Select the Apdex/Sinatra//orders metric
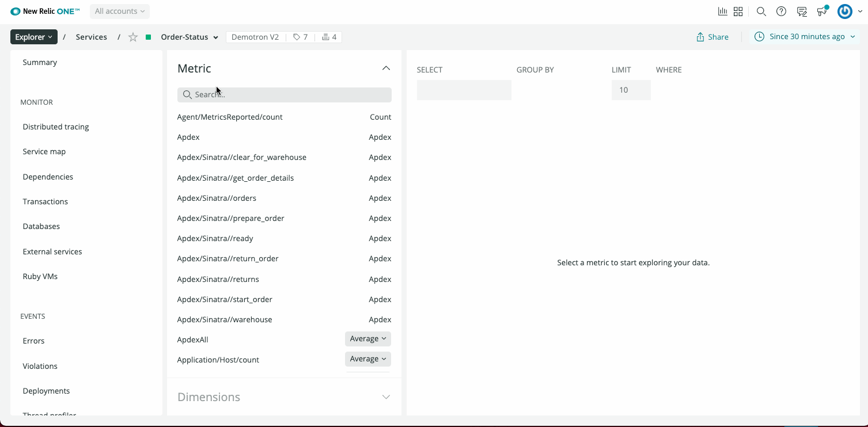Viewport: 868px width, 427px height. [x=217, y=198]
